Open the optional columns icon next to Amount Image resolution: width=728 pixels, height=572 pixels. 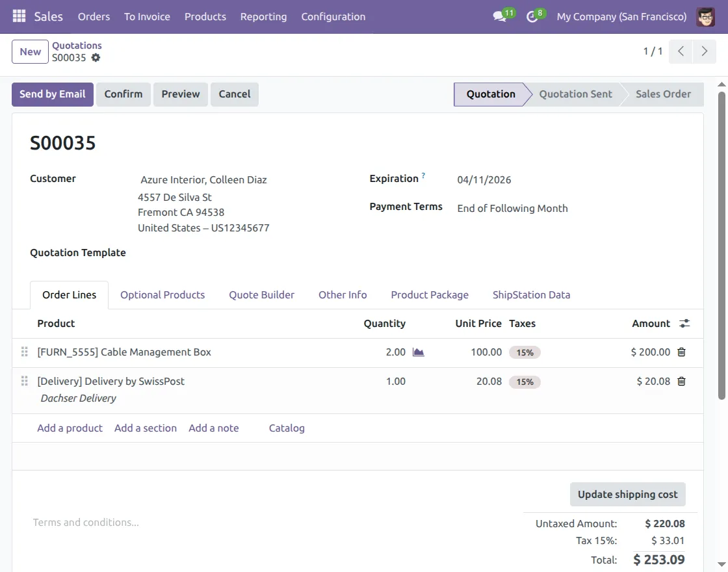(684, 323)
